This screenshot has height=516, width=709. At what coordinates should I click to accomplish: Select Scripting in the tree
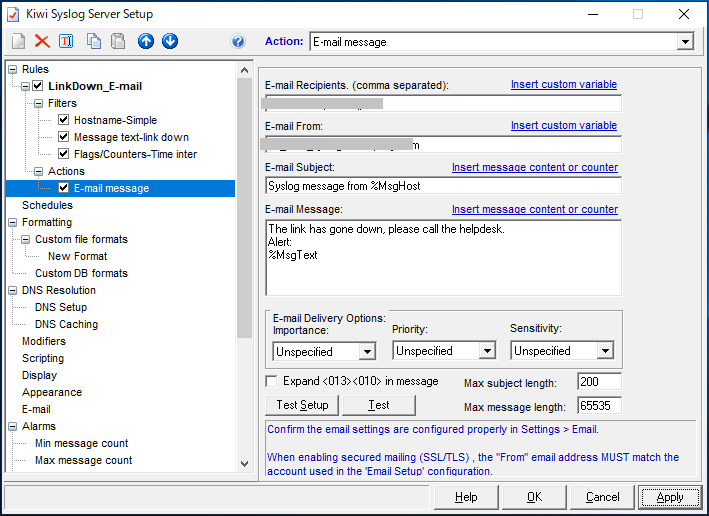coord(43,358)
